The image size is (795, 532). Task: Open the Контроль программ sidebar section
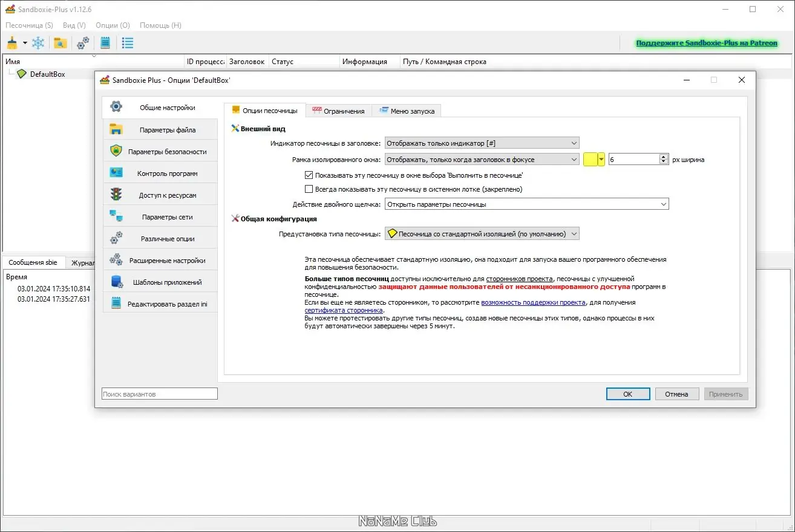160,174
